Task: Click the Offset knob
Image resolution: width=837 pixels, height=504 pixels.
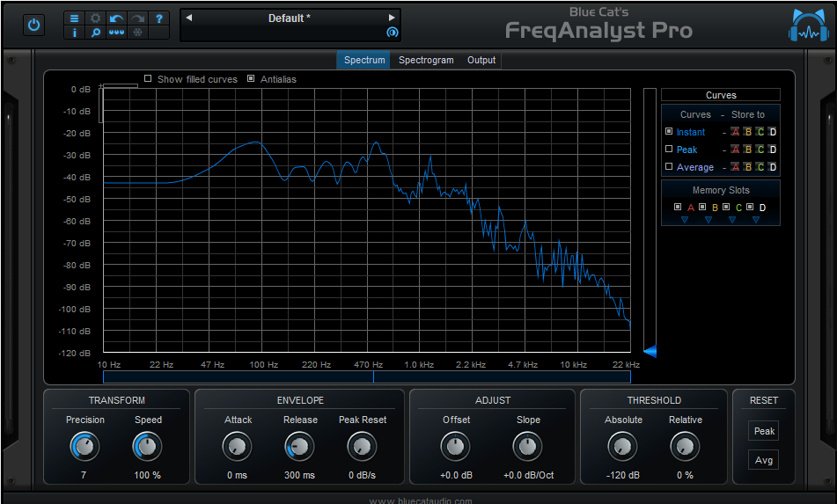Action: pyautogui.click(x=455, y=447)
